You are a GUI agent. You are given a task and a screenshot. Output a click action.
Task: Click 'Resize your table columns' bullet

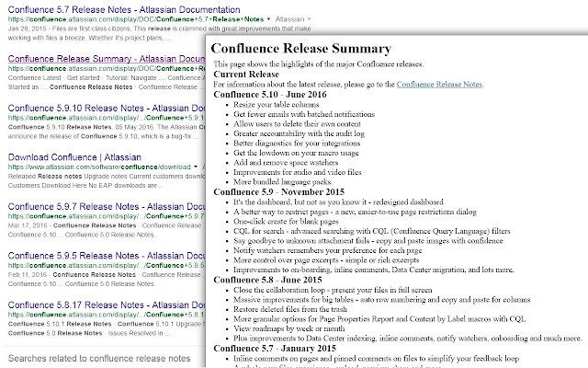pos(276,104)
